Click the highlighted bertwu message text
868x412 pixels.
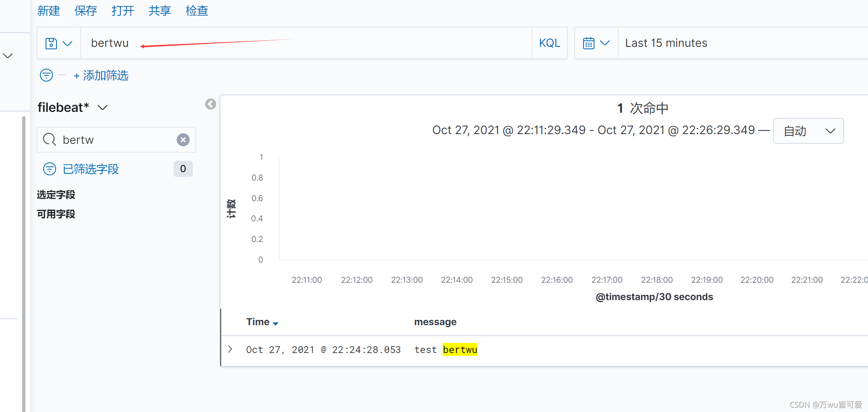[x=460, y=349]
